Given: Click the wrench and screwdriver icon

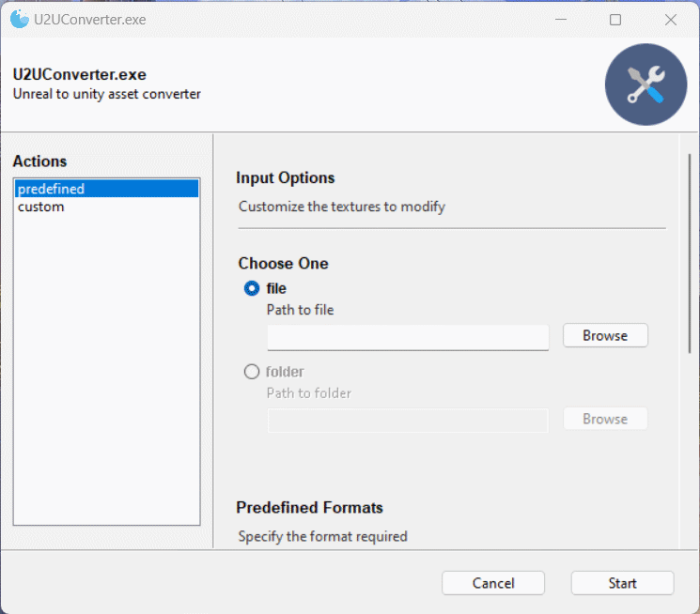Looking at the screenshot, I should point(646,84).
